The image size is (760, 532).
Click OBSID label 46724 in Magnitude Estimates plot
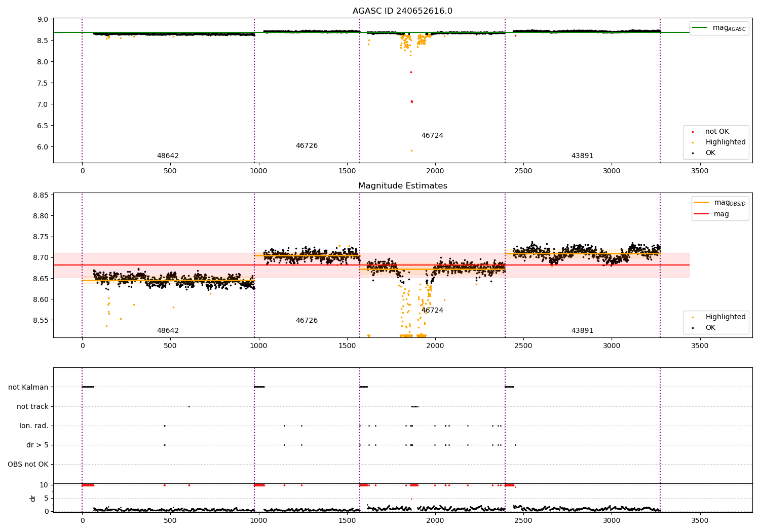432,311
